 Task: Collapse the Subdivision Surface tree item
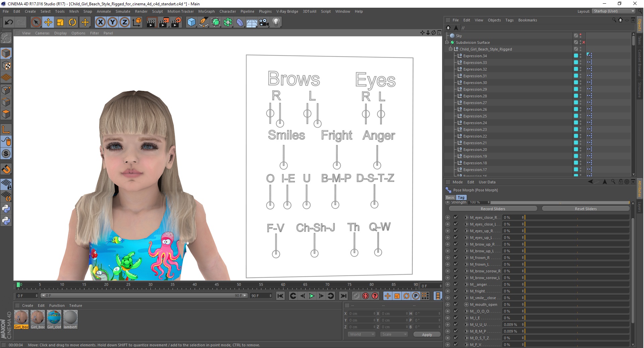(447, 42)
